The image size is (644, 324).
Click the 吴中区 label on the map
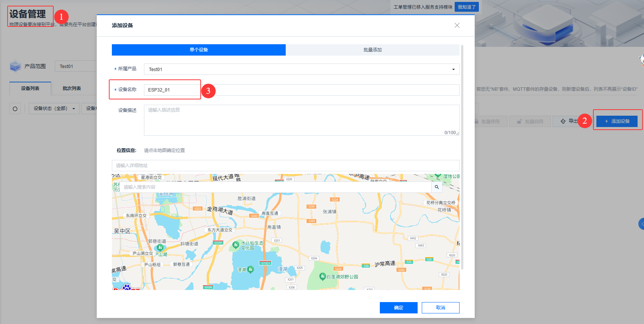click(122, 231)
